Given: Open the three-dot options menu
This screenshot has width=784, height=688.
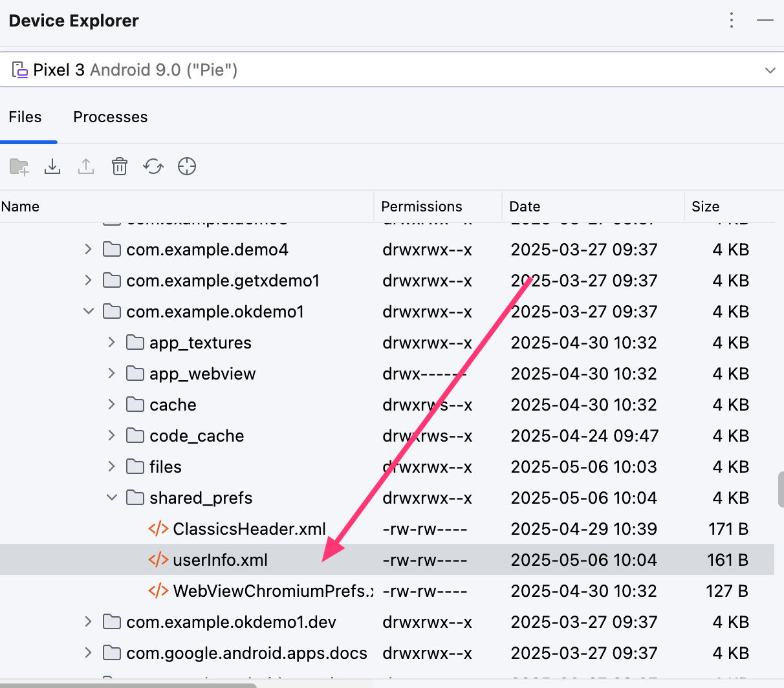Looking at the screenshot, I should pyautogui.click(x=732, y=21).
